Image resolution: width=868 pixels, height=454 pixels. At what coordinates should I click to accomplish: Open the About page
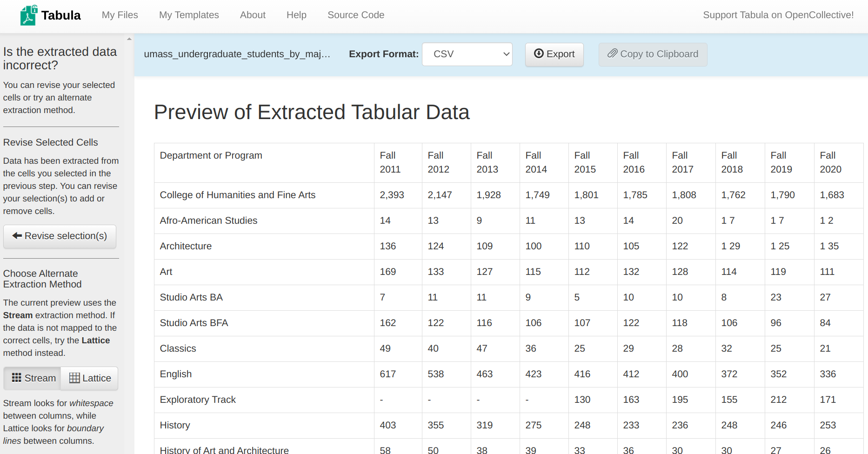pos(253,15)
